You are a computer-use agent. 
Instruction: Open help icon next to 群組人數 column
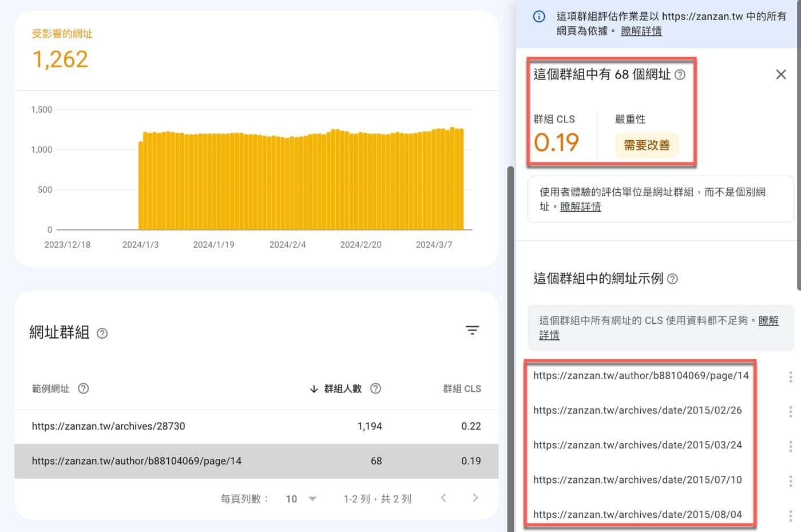375,388
